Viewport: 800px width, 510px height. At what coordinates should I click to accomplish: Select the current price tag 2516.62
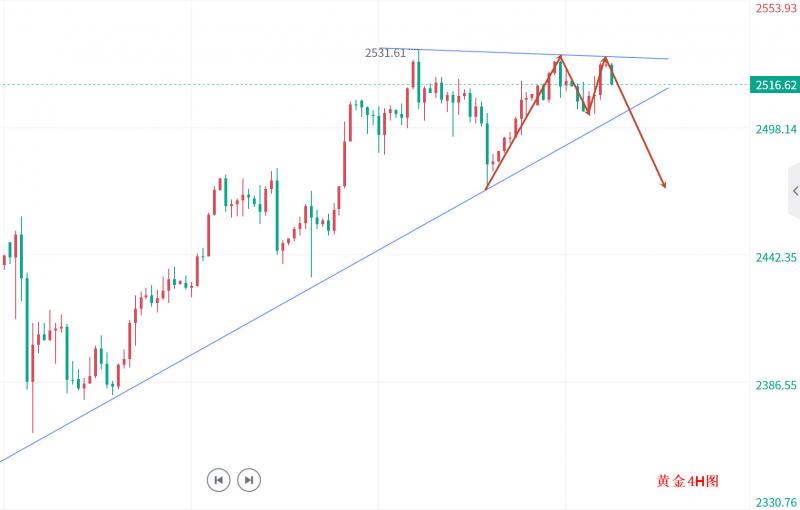tap(774, 85)
